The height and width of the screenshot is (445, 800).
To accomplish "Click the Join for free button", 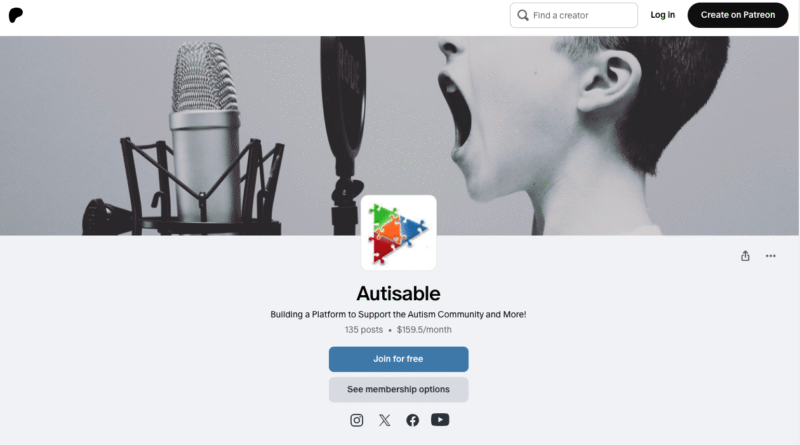I will click(398, 359).
